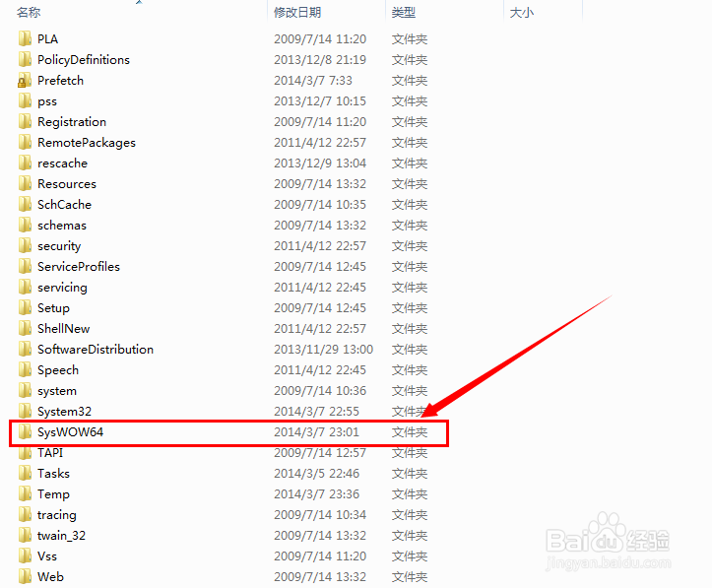Sort by the 名称 column header
This screenshot has height=588, width=712.
click(x=29, y=12)
